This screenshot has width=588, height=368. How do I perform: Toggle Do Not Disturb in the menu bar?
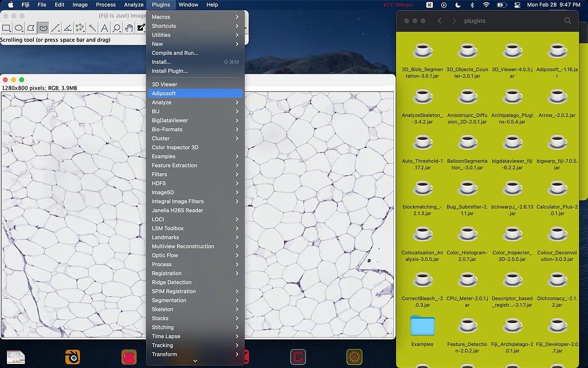pos(458,5)
